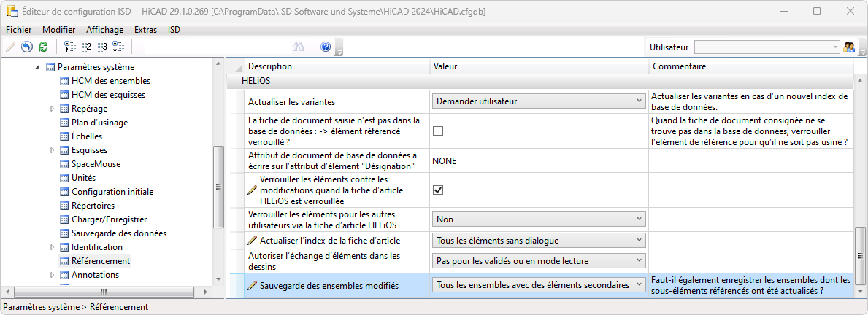
Task: Open the Affichage menu
Action: tap(103, 30)
